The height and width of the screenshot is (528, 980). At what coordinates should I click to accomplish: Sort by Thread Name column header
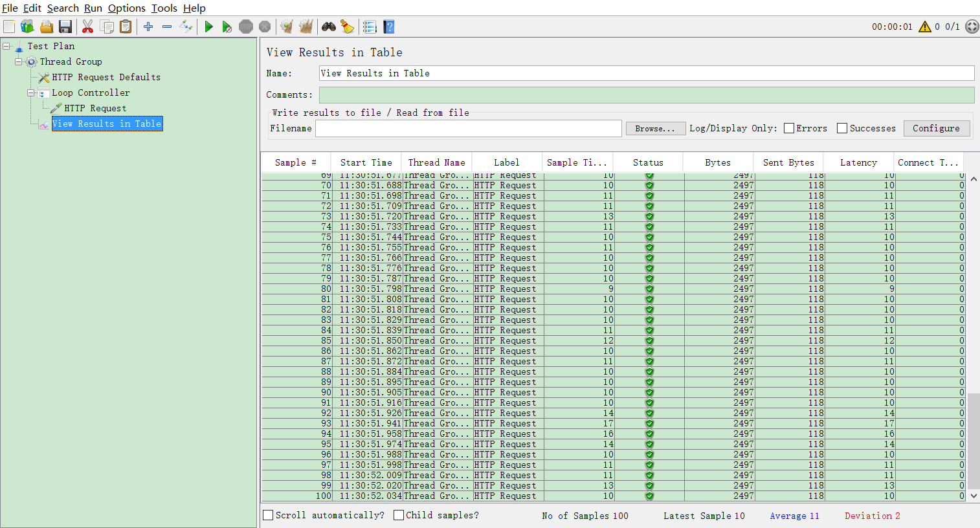(x=437, y=162)
